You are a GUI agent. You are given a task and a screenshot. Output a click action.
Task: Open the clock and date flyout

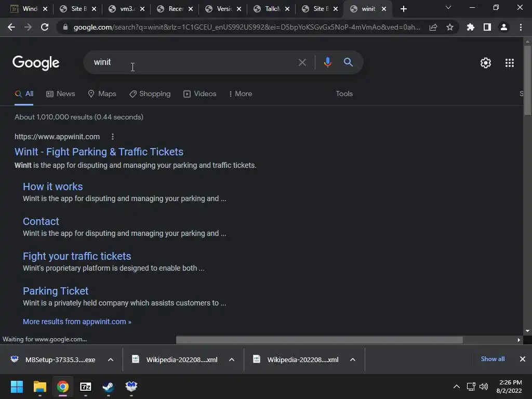pyautogui.click(x=509, y=387)
